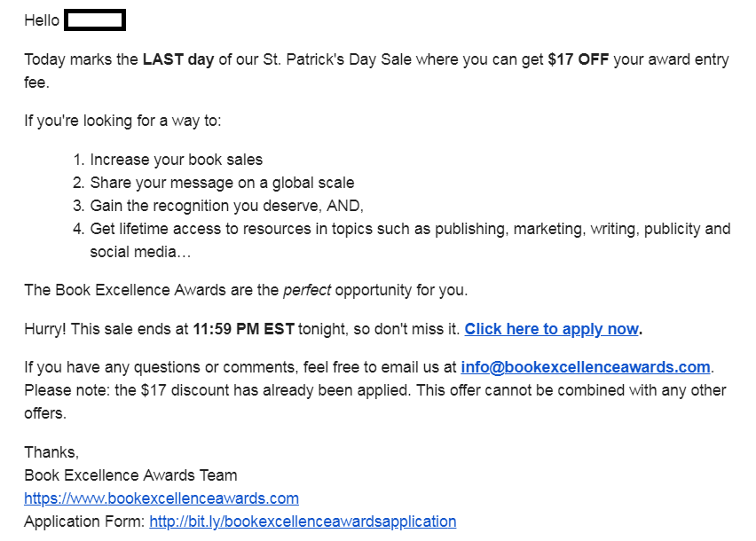
Task: Open the bit.ly application form link
Action: [303, 521]
